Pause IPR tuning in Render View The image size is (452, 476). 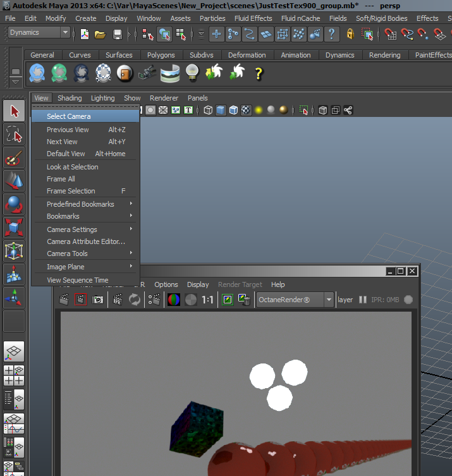(x=363, y=300)
